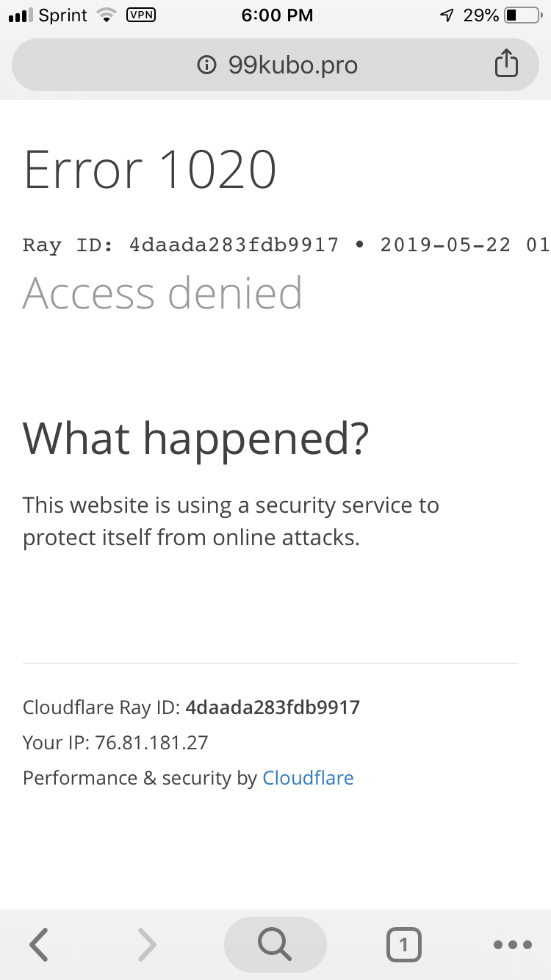551x980 pixels.
Task: Tap the Access denied text
Action: (x=162, y=293)
